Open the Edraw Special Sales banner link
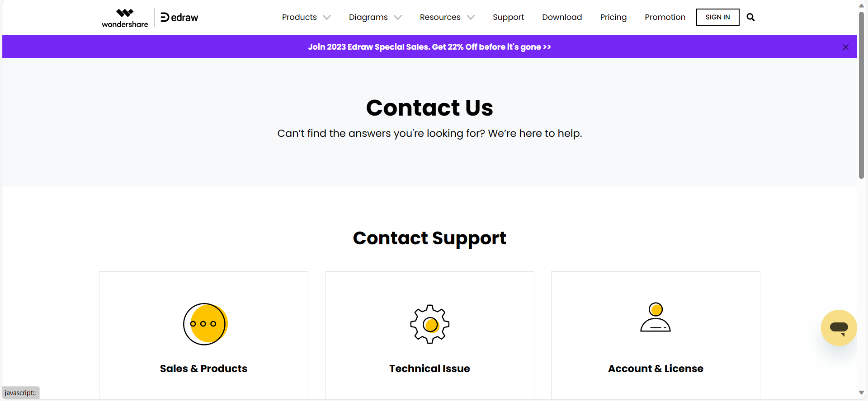 point(429,47)
